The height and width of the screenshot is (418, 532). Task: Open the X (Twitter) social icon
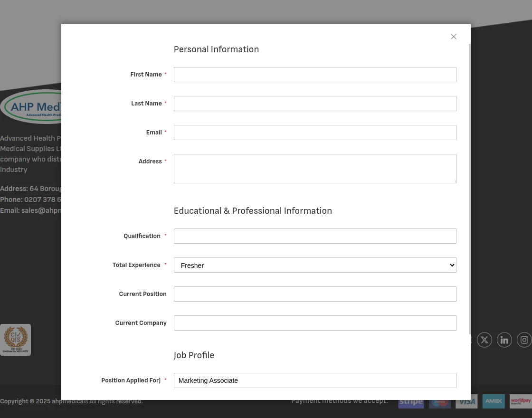point(484,340)
